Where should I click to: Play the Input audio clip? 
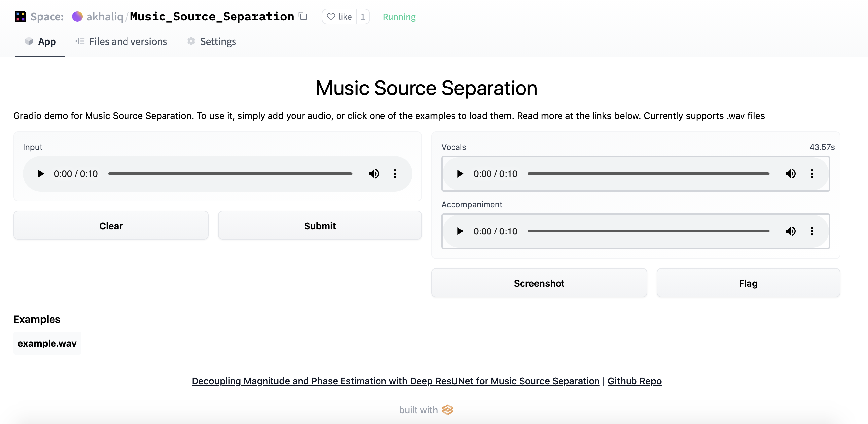tap(41, 174)
